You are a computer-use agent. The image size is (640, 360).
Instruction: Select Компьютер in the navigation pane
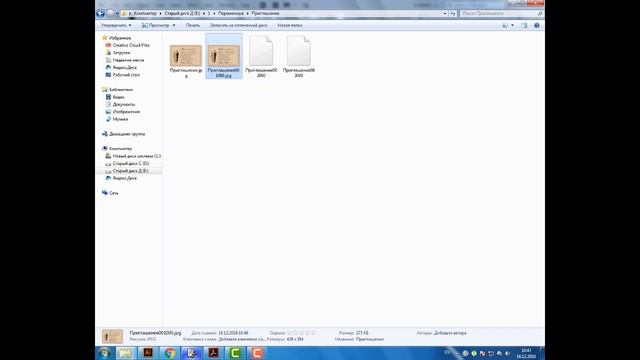pos(120,149)
